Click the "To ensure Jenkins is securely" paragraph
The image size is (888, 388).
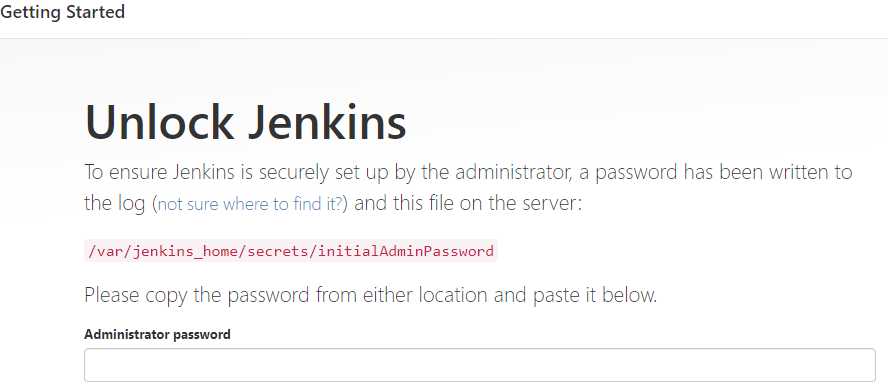pyautogui.click(x=468, y=187)
